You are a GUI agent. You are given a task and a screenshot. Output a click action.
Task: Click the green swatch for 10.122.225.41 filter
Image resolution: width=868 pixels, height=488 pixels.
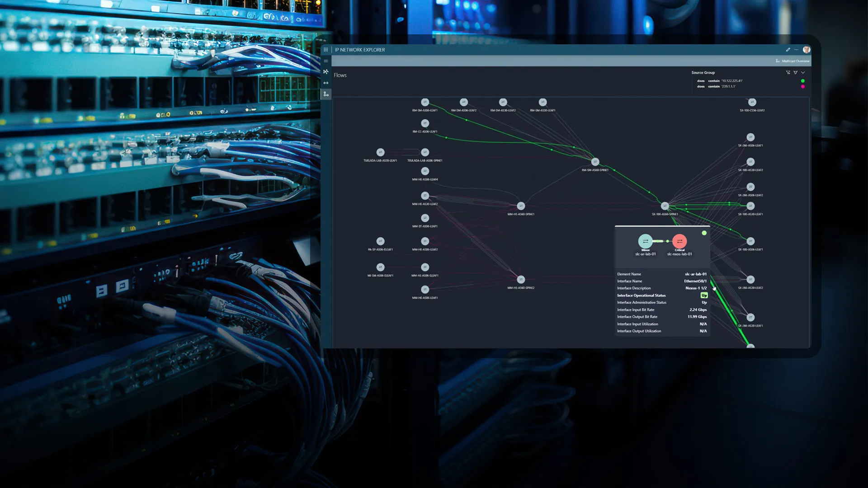[803, 81]
